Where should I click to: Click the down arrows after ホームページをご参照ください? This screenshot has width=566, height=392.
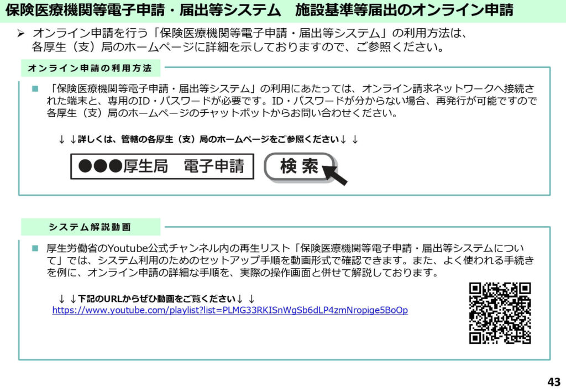click(x=349, y=140)
